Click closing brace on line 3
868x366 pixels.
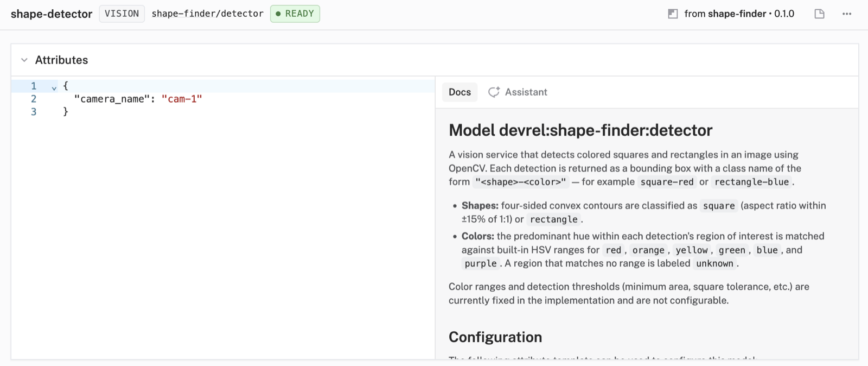[66, 112]
